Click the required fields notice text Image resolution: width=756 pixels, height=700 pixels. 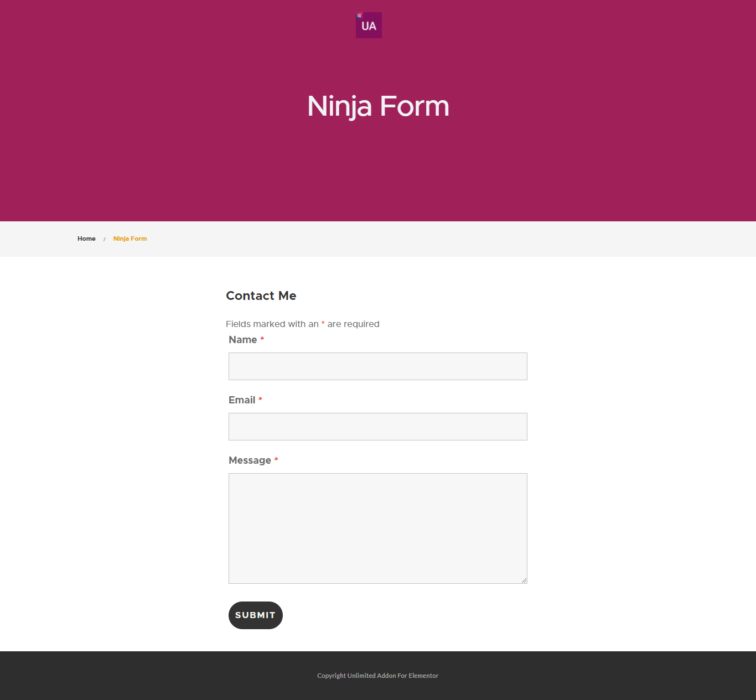point(303,324)
